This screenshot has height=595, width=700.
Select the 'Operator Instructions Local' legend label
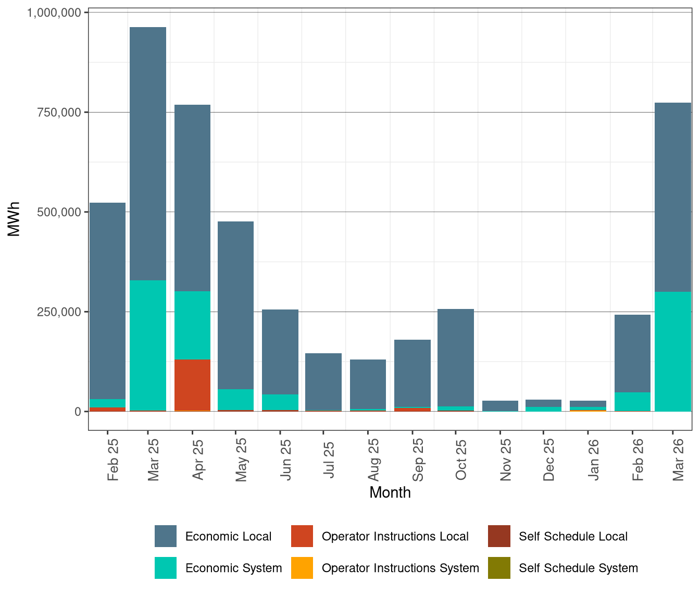395,537
